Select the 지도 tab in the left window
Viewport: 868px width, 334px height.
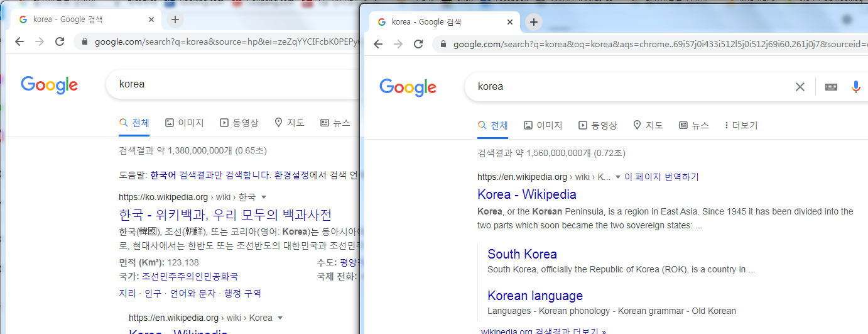pos(290,123)
